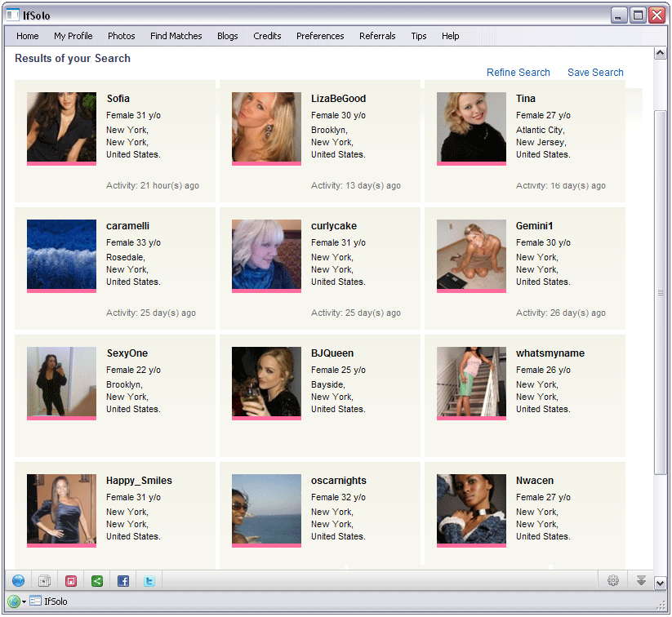Select Find Matches in menu bar
The height and width of the screenshot is (617, 672).
click(176, 36)
